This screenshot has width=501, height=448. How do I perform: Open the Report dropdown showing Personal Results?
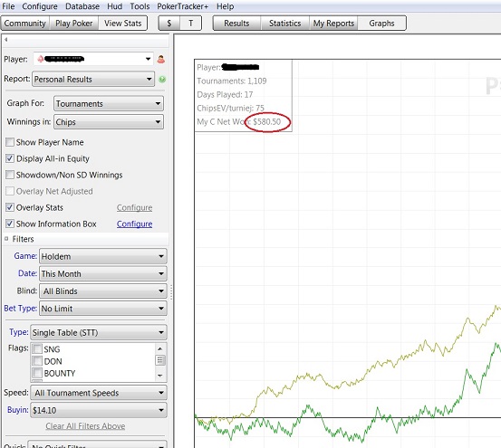pyautogui.click(x=93, y=79)
